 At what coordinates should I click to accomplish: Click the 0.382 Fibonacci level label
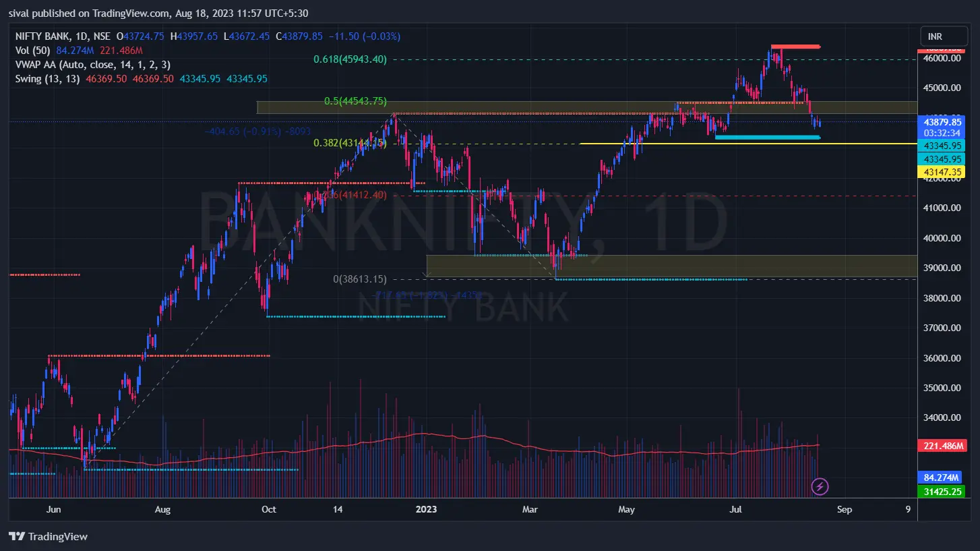pyautogui.click(x=350, y=144)
